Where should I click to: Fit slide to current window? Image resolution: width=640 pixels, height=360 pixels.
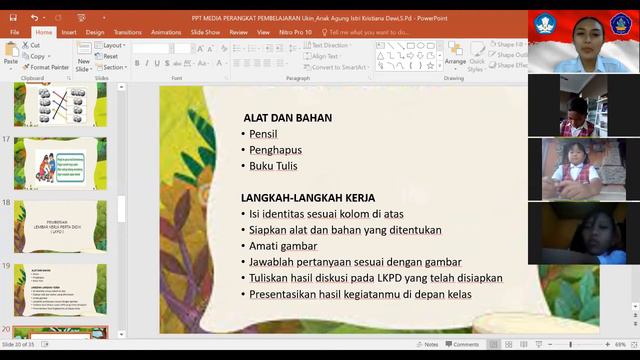634,344
